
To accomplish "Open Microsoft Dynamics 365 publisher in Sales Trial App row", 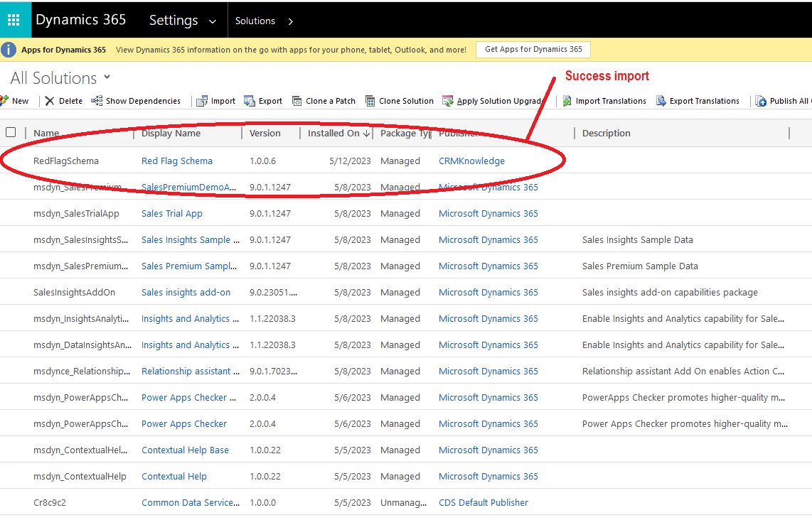I will tap(488, 214).
